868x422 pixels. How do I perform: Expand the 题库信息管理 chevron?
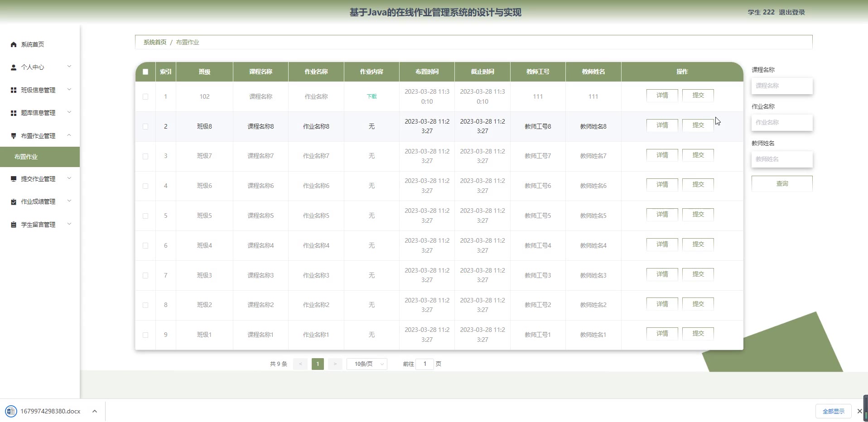69,112
